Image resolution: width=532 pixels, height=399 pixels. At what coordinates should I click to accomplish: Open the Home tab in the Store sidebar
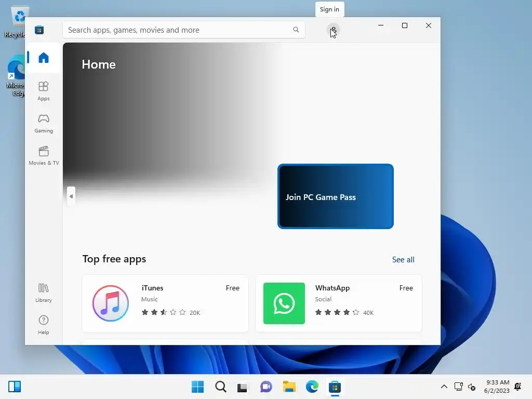pyautogui.click(x=44, y=58)
